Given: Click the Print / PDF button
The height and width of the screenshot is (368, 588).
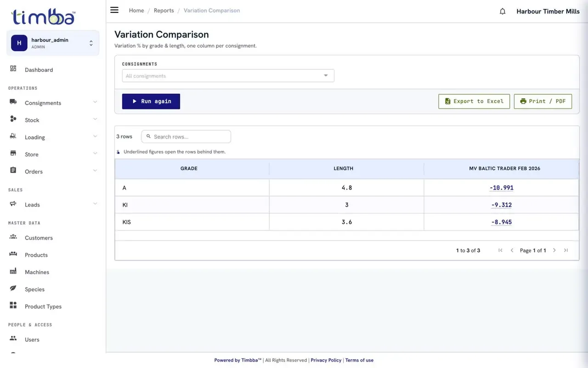Looking at the screenshot, I should pos(543,101).
